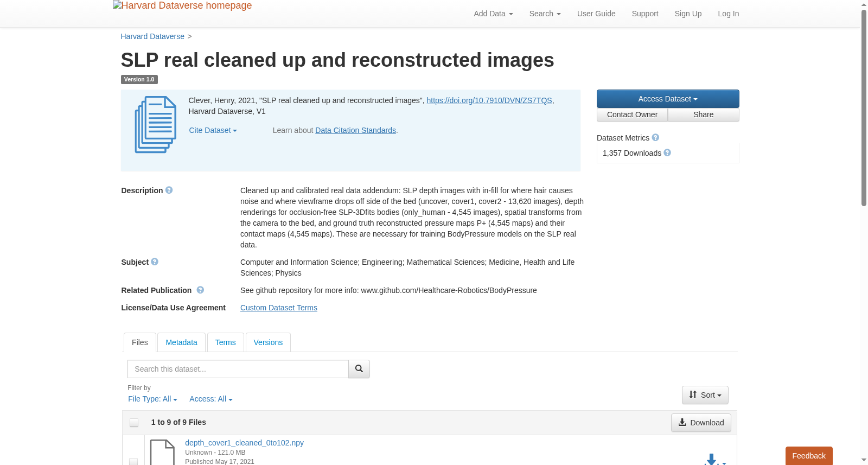Click the Download button above file list
Screen dimensions: 868x465
[701, 423]
